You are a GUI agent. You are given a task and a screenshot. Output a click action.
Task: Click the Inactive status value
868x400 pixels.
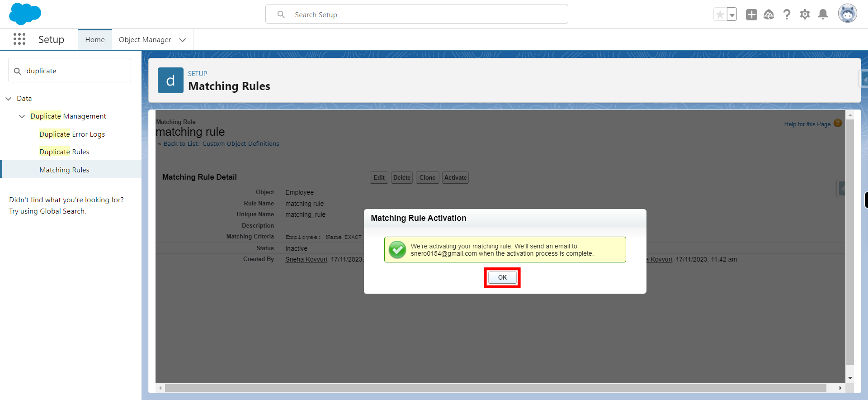point(296,248)
